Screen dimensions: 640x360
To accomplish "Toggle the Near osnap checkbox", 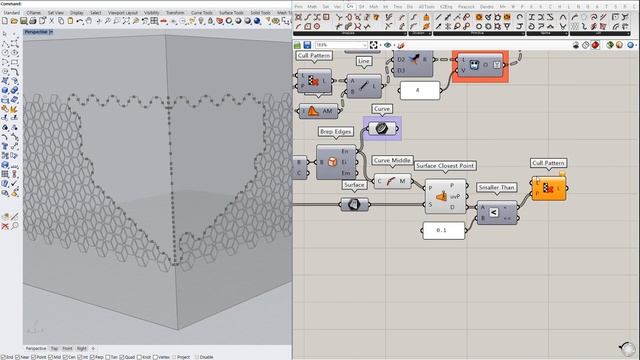I will pyautogui.click(x=17, y=357).
